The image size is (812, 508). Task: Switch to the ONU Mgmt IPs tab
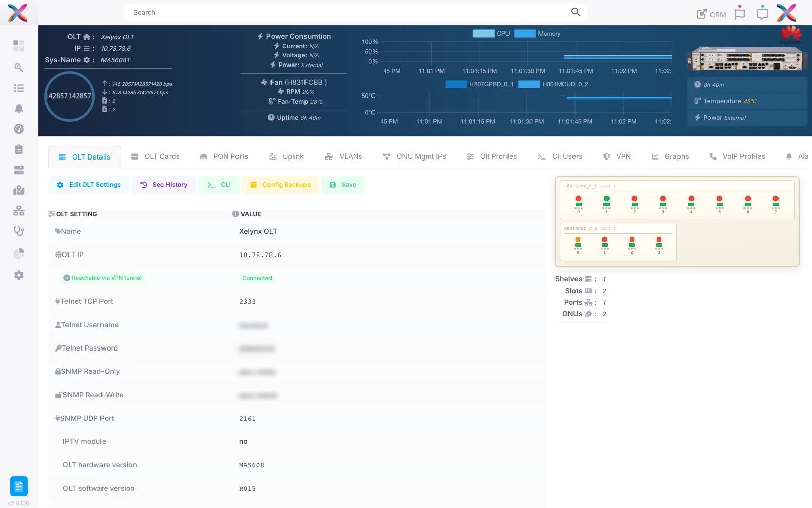[415, 156]
